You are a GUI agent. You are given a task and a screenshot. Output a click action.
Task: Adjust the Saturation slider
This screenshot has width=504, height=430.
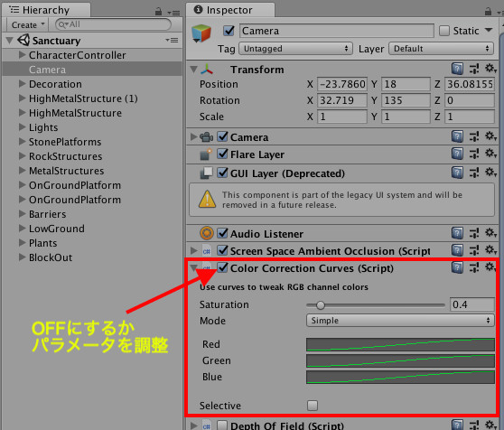[x=376, y=305]
